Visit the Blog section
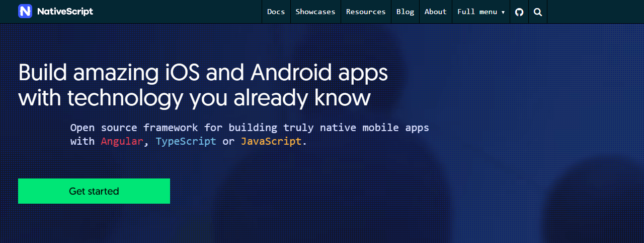The height and width of the screenshot is (243, 644). pos(405,12)
